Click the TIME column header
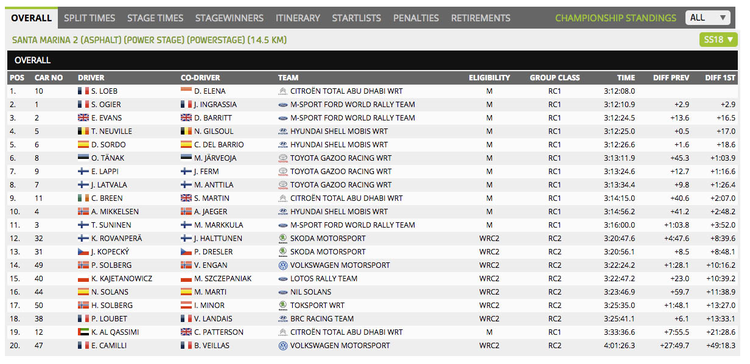The image size is (750, 364). [x=626, y=77]
